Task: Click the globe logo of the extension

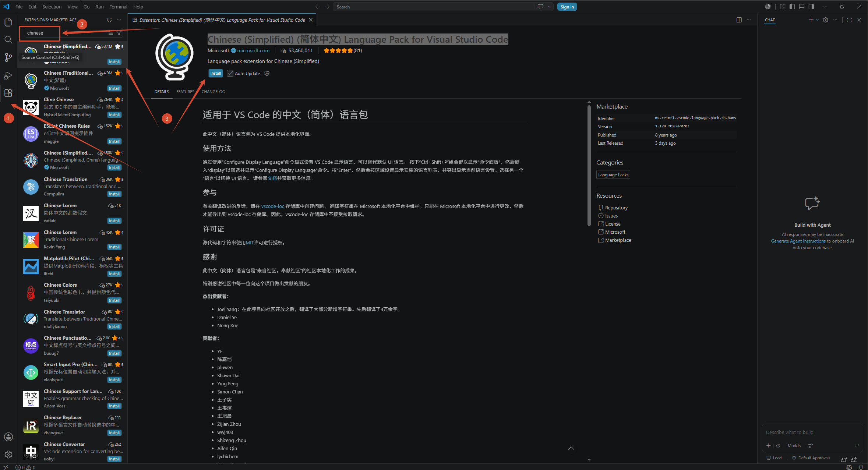Action: tap(174, 57)
